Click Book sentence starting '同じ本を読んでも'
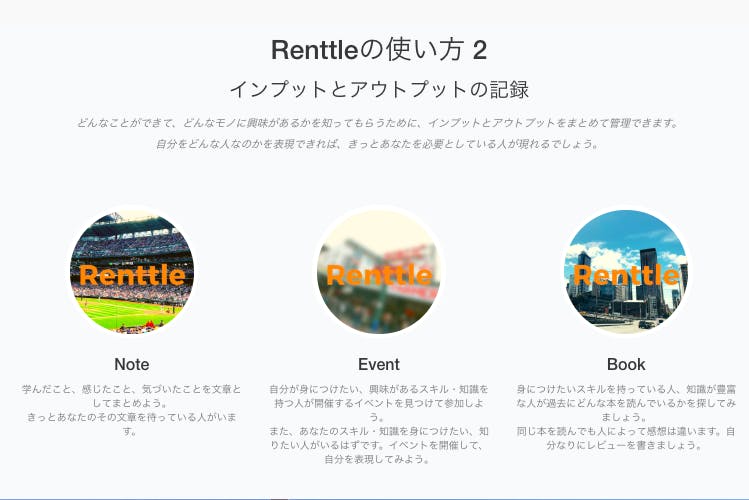This screenshot has width=749, height=500. coord(626,438)
